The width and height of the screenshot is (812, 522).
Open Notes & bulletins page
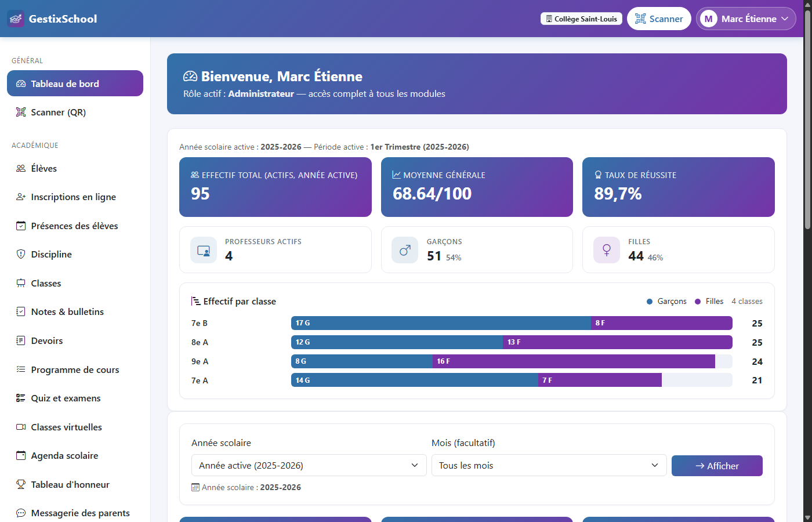pos(75,312)
